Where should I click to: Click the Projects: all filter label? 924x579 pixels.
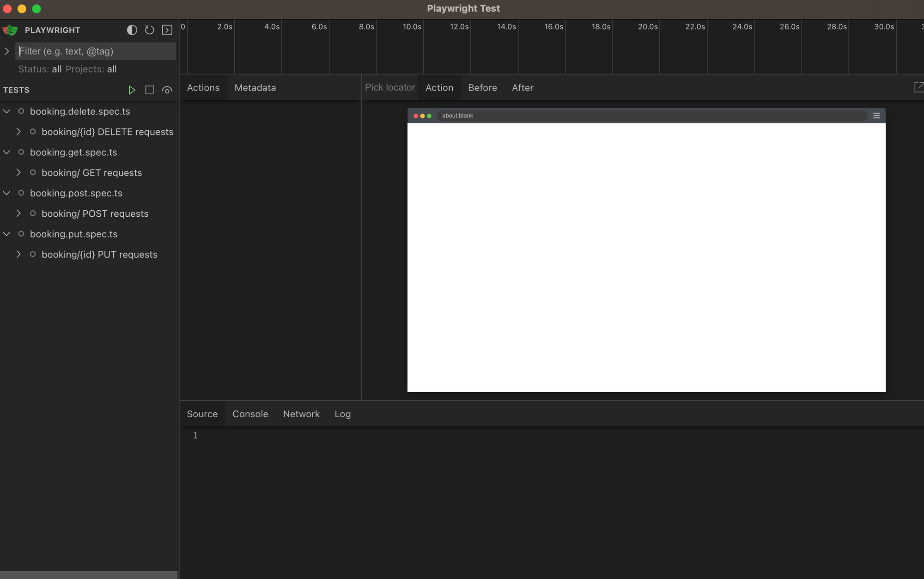pos(91,69)
